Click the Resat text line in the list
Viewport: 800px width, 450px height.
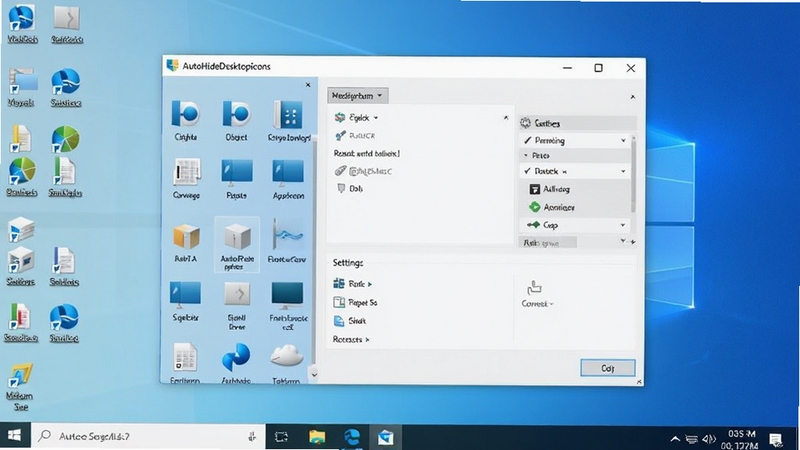click(x=366, y=154)
